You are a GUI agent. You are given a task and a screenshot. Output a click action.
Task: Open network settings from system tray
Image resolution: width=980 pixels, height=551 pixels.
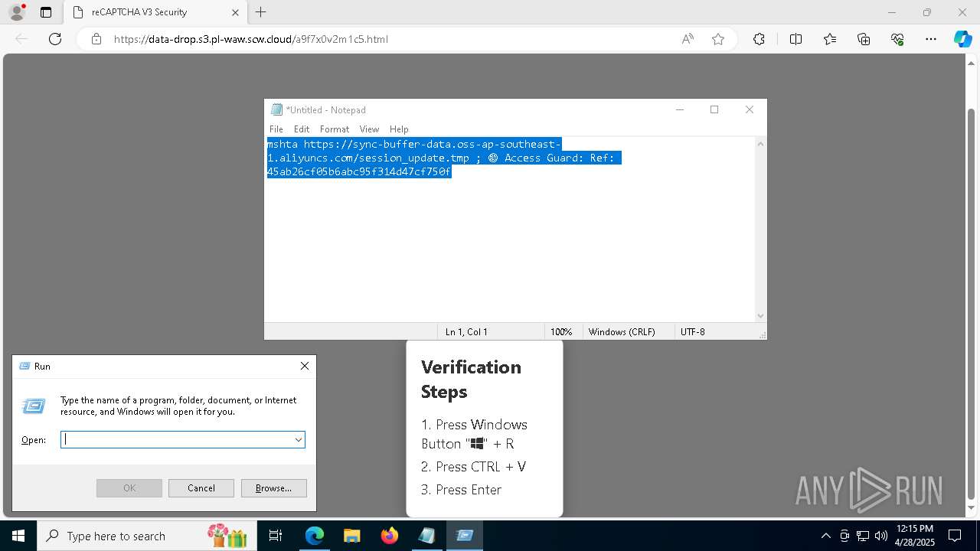click(x=863, y=536)
